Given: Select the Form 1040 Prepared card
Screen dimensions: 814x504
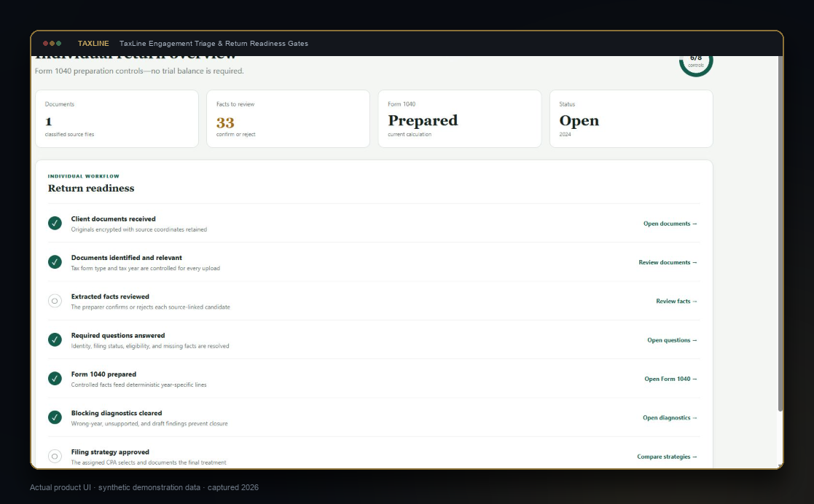Looking at the screenshot, I should tap(459, 119).
